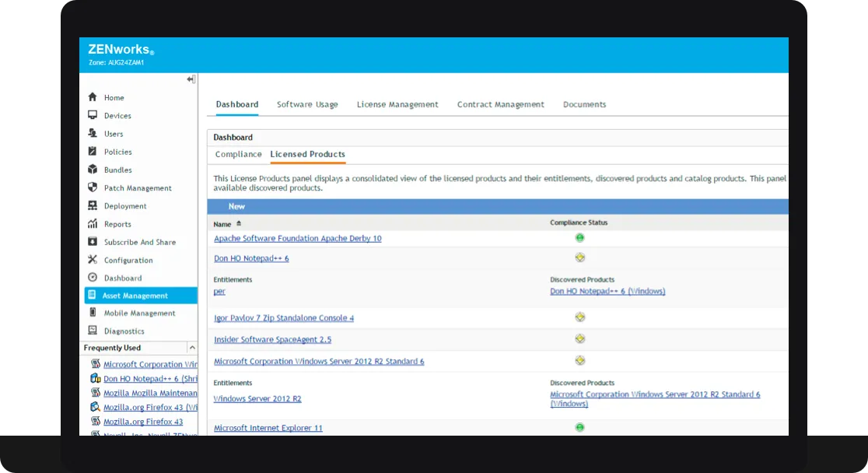Open the Don HO Notepad++ 6 link
The width and height of the screenshot is (868, 473).
(250, 258)
